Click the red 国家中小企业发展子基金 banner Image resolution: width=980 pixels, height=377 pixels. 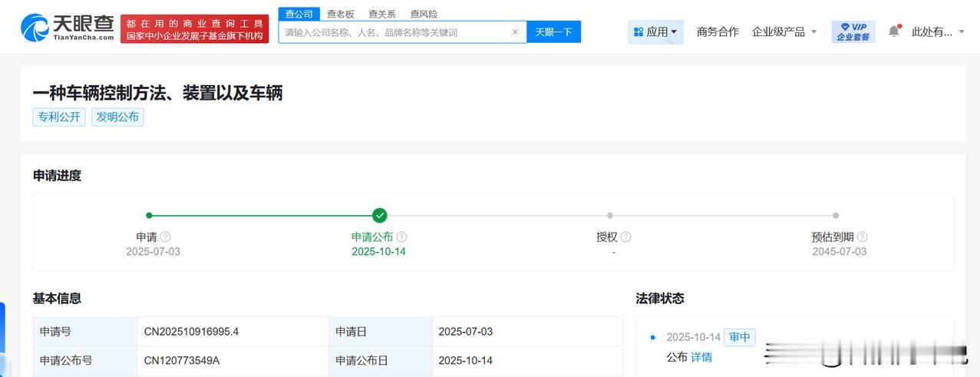[195, 29]
